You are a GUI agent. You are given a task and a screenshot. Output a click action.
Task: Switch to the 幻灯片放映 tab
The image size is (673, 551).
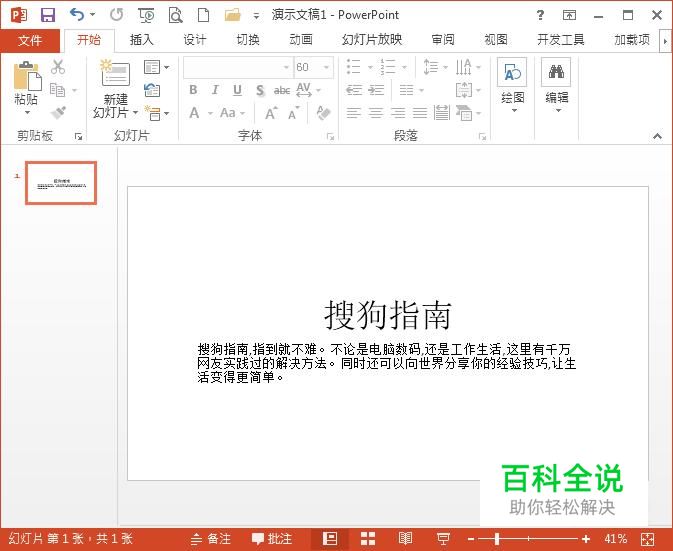[x=372, y=40]
